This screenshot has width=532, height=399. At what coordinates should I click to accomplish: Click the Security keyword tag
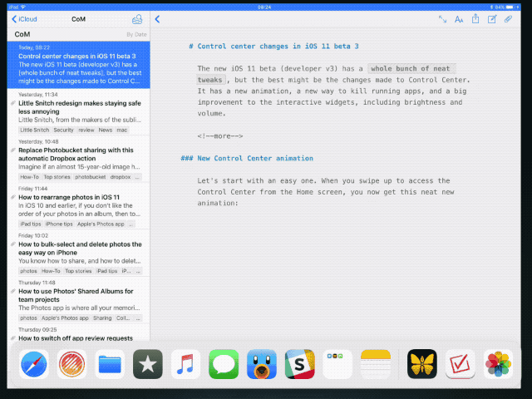tap(63, 130)
